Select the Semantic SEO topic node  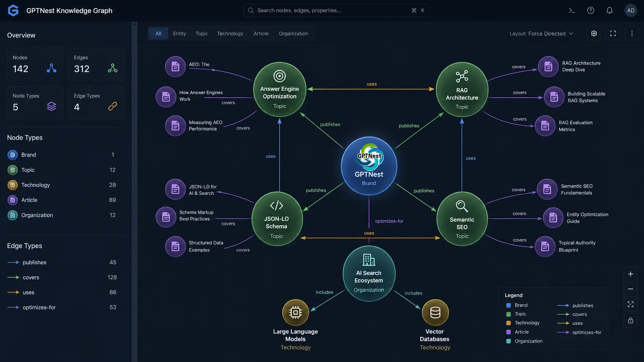(462, 219)
